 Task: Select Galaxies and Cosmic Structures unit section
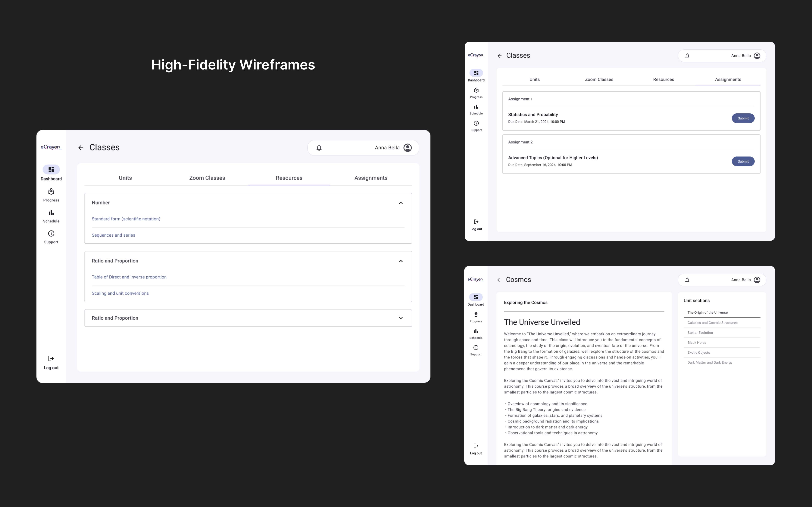[x=712, y=323]
